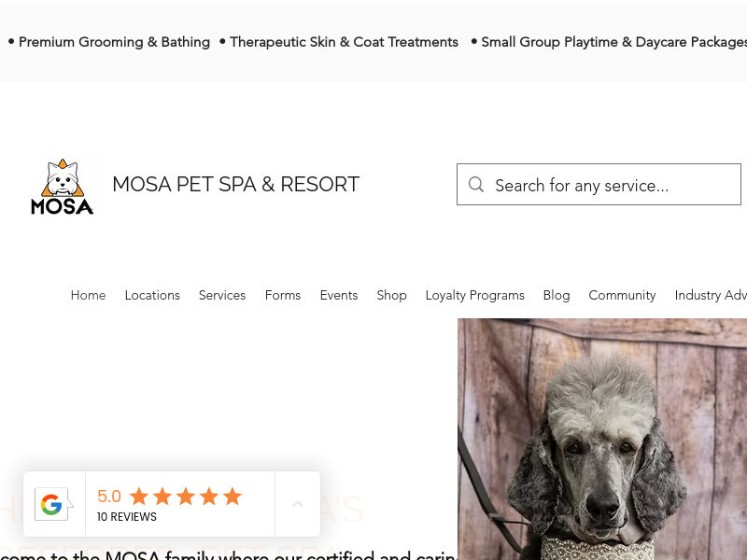Click the groomed poodle photo
The image size is (747, 560).
602,439
